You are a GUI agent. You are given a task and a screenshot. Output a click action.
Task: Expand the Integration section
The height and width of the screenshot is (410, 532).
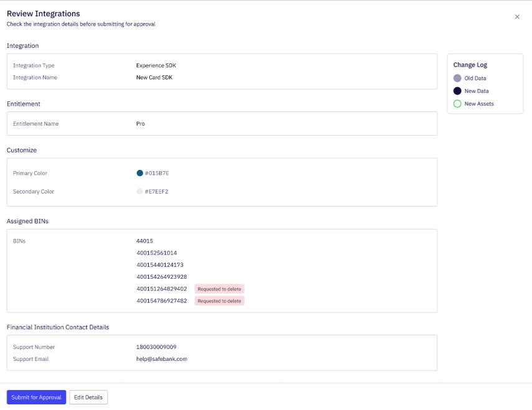pos(22,45)
